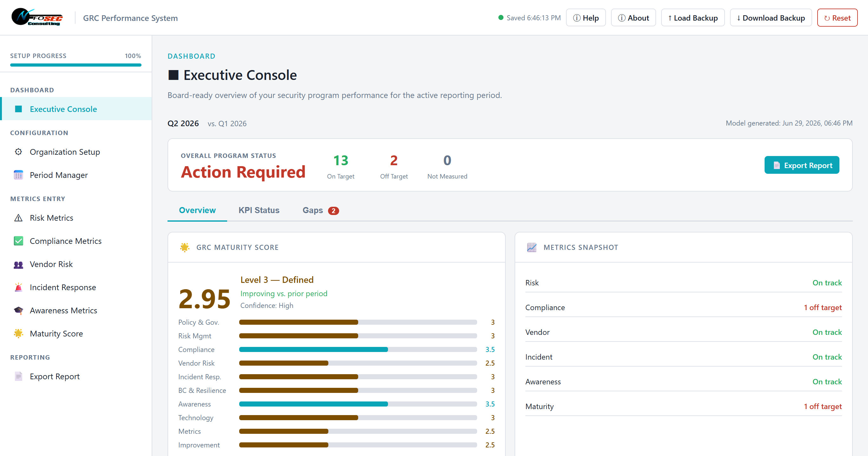Click the 'GRC Performance System' title

click(130, 18)
